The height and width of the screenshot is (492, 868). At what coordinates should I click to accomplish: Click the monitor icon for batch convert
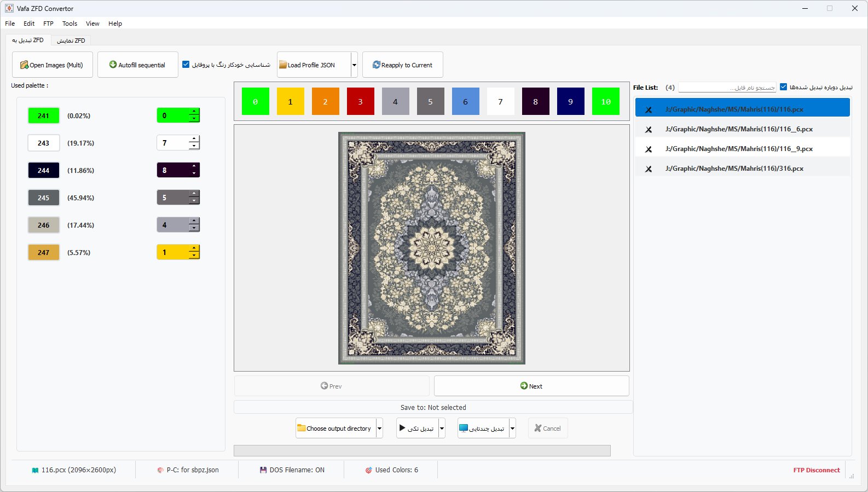coord(464,428)
